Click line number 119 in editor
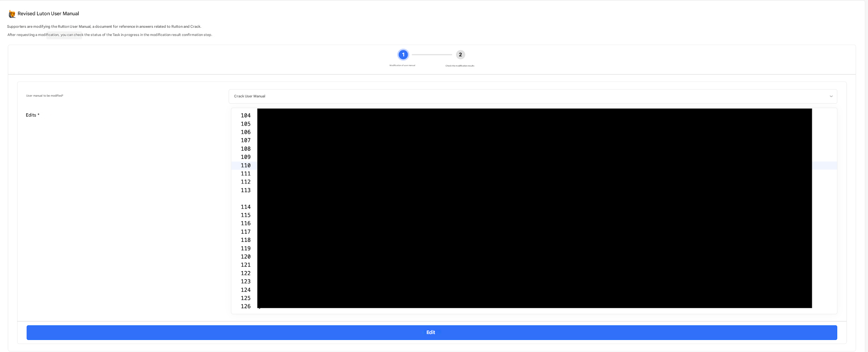This screenshot has height=352, width=868. tap(245, 248)
